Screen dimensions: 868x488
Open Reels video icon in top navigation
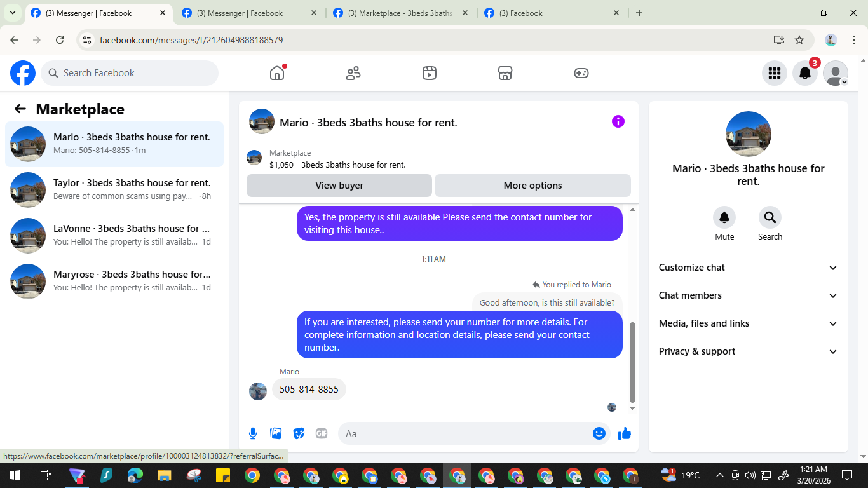[x=430, y=73]
